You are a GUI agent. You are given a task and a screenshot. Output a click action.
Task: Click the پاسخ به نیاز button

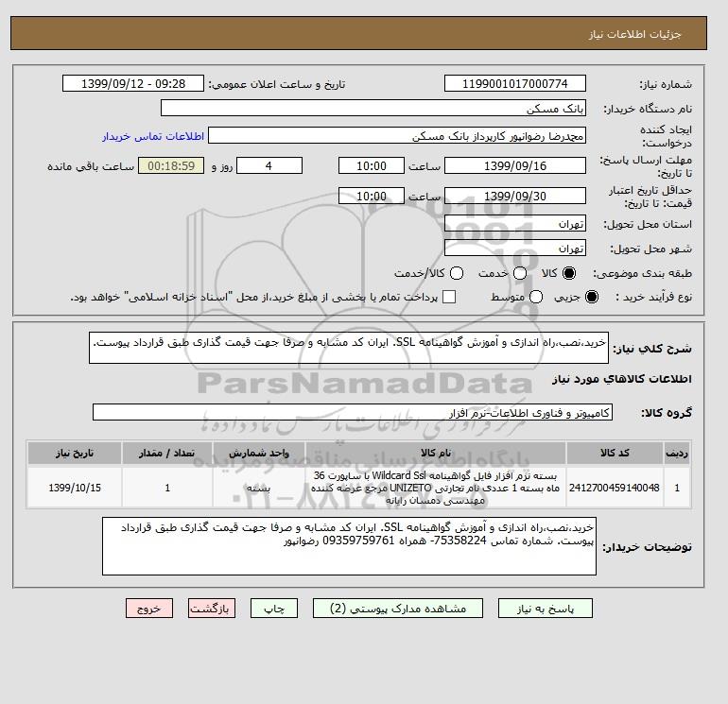tap(546, 609)
